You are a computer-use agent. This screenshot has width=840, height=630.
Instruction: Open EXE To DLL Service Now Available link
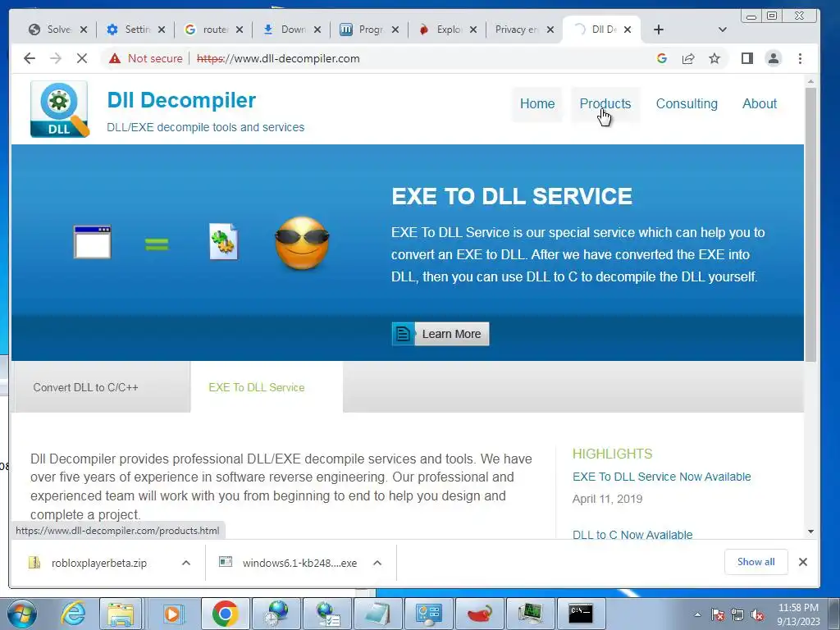point(662,477)
